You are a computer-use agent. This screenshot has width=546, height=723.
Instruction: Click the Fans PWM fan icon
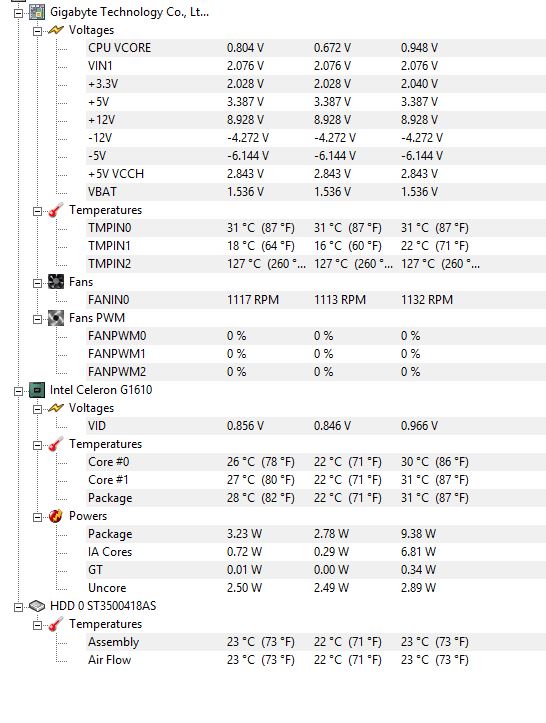tap(56, 318)
